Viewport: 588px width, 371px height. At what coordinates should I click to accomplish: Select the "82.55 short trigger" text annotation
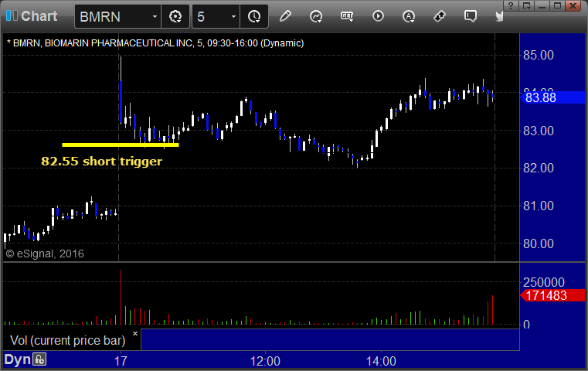coord(102,162)
